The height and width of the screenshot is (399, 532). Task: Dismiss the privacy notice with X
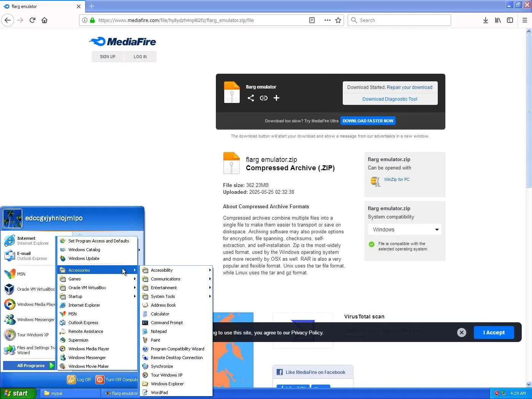pos(462,332)
